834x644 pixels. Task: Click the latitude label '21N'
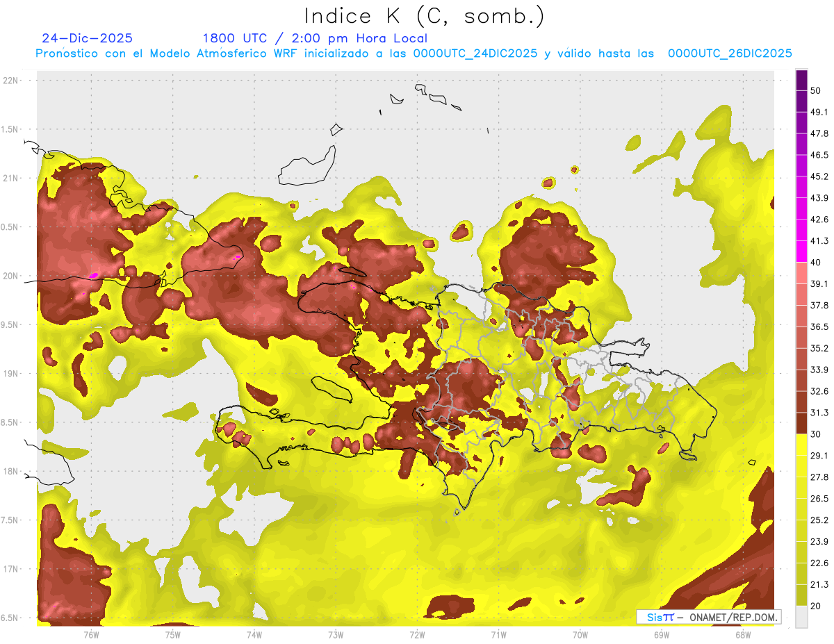coord(11,179)
